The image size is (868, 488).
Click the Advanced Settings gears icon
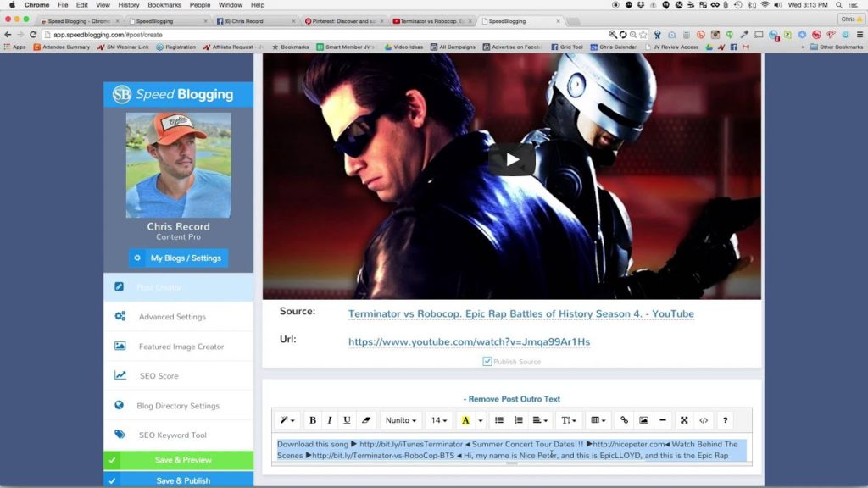click(120, 316)
